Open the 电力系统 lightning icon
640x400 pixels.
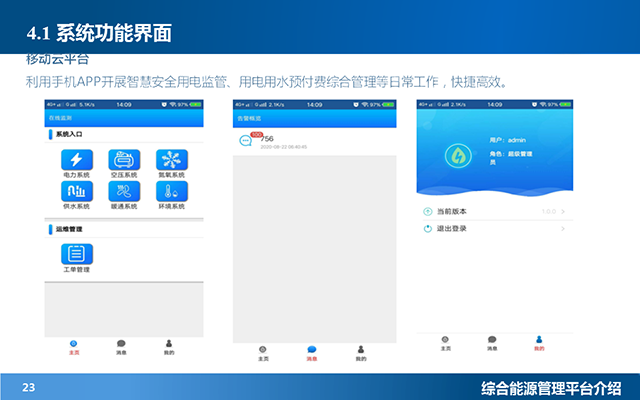point(77,160)
